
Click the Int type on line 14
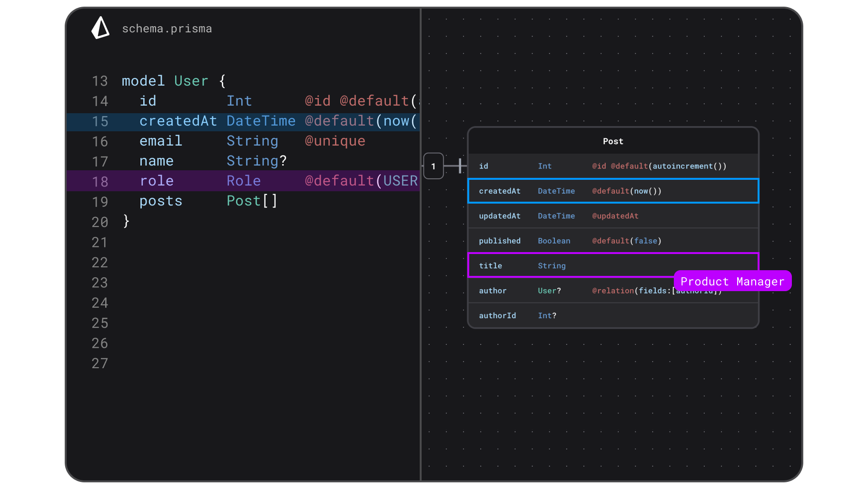pyautogui.click(x=239, y=101)
